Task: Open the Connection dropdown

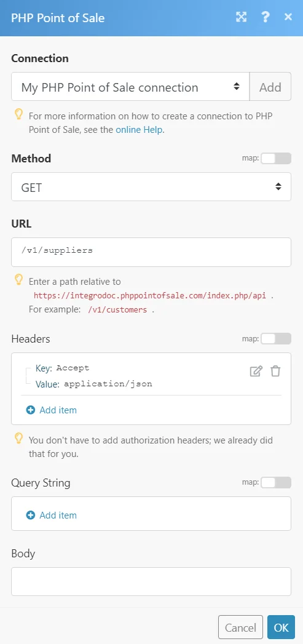Action: coord(130,87)
